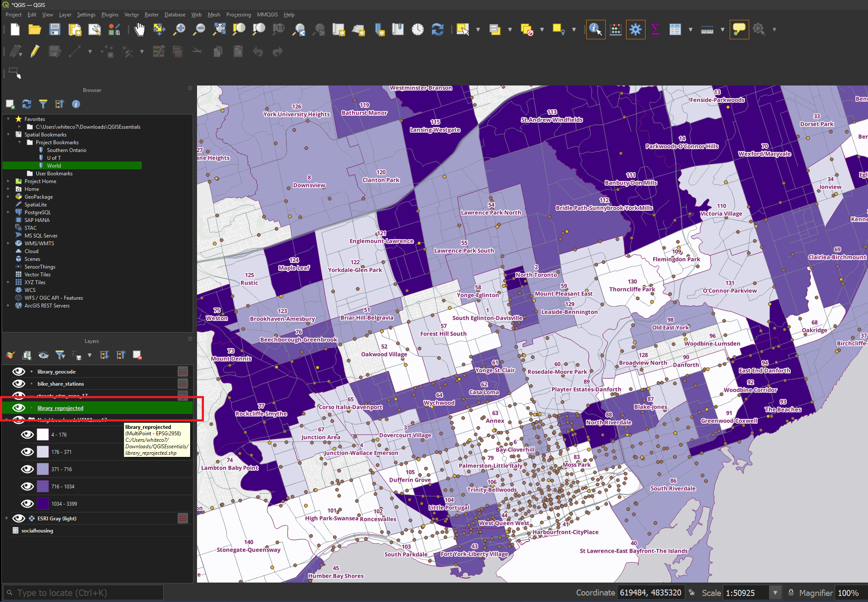Select the socialhousing table layer
Screen dimensions: 868x602
coord(37,530)
